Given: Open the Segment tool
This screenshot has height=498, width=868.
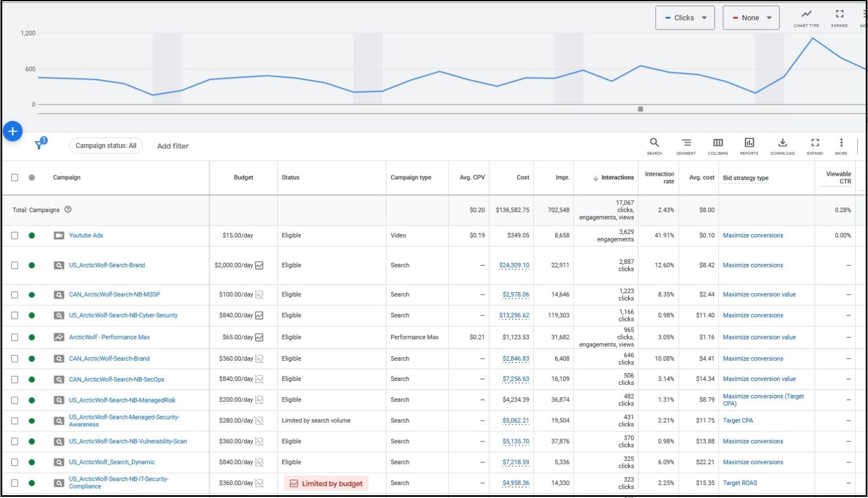Looking at the screenshot, I should pos(685,145).
